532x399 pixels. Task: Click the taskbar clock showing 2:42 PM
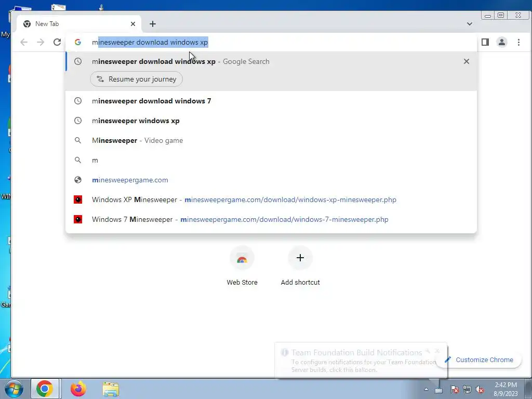(x=506, y=389)
